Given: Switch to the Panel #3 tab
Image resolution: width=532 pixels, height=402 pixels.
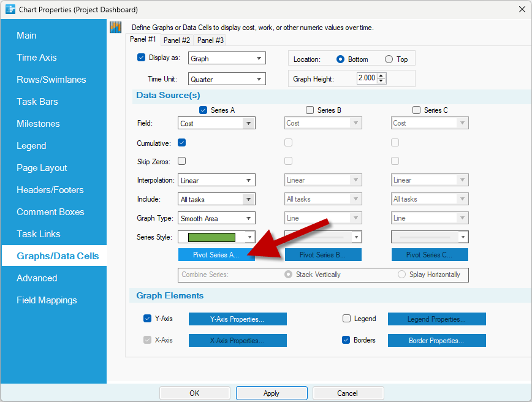Looking at the screenshot, I should pos(210,40).
